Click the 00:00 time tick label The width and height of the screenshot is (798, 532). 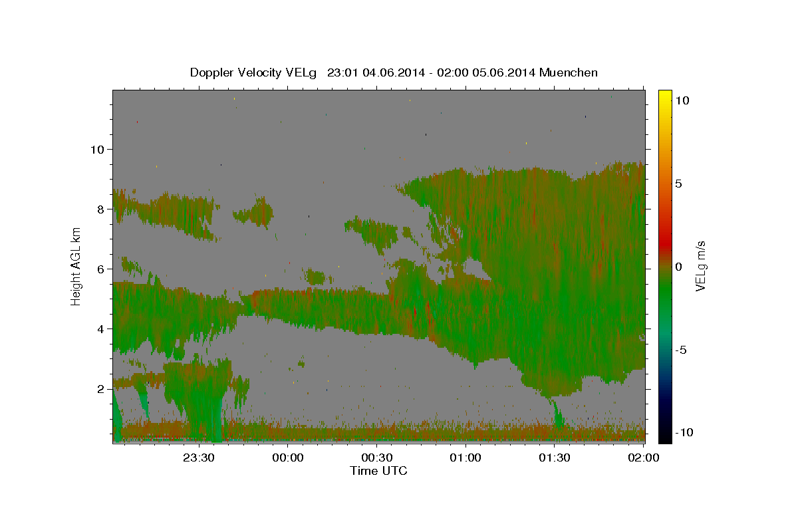(288, 458)
